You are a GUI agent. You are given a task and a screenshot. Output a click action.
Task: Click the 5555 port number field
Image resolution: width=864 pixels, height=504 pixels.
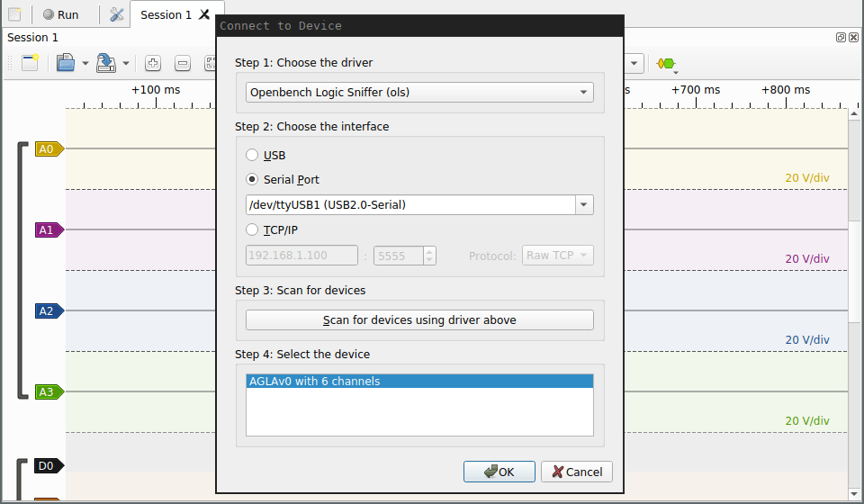(x=399, y=256)
